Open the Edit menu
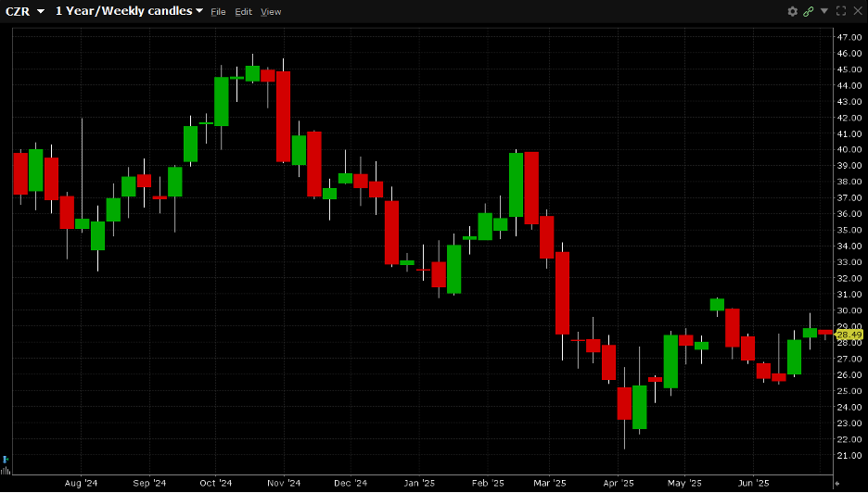Screen dimensions: 868x493 pos(243,12)
